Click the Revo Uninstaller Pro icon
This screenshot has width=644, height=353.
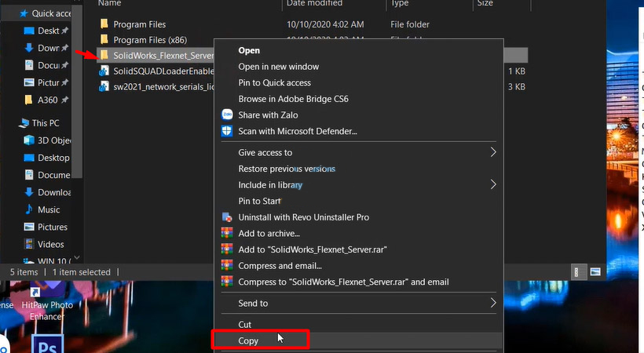[x=227, y=217]
